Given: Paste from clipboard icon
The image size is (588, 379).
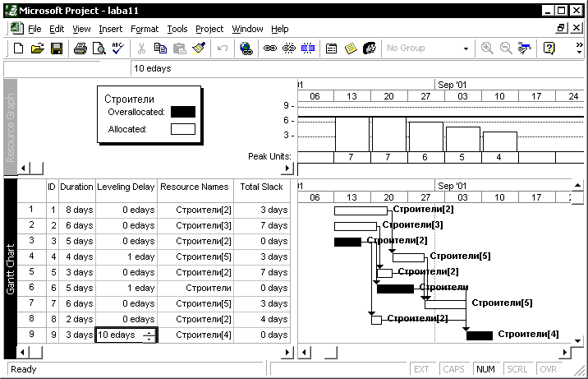Looking at the screenshot, I should point(180,49).
